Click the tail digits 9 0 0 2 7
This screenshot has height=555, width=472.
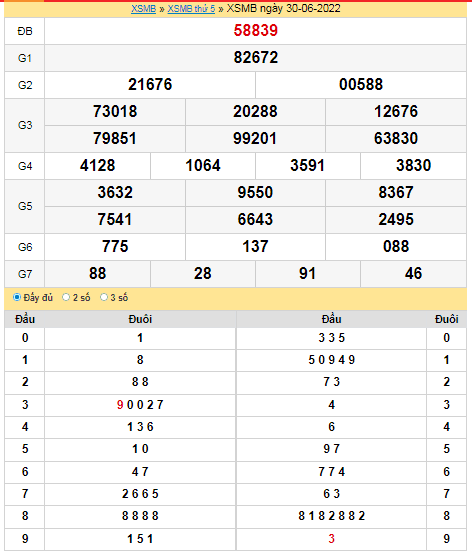[x=140, y=405]
